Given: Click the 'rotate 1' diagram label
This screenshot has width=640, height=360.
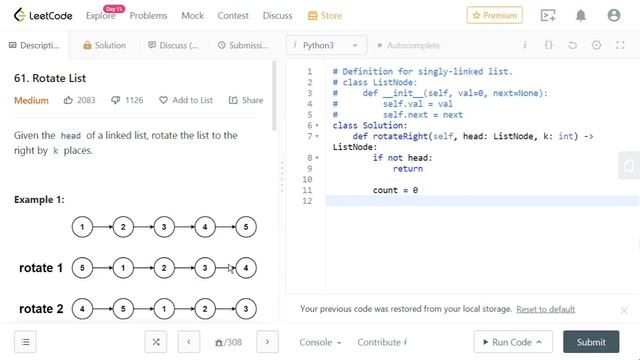Looking at the screenshot, I should (41, 268).
